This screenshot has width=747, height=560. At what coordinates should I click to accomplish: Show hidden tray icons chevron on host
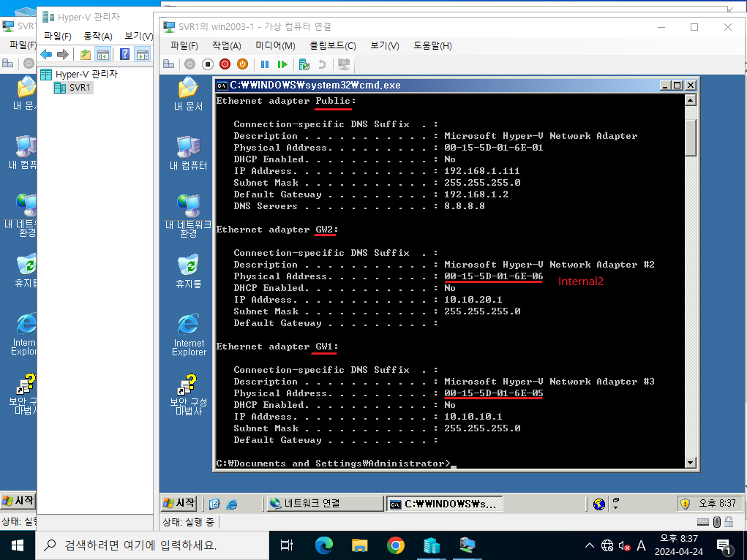(589, 545)
